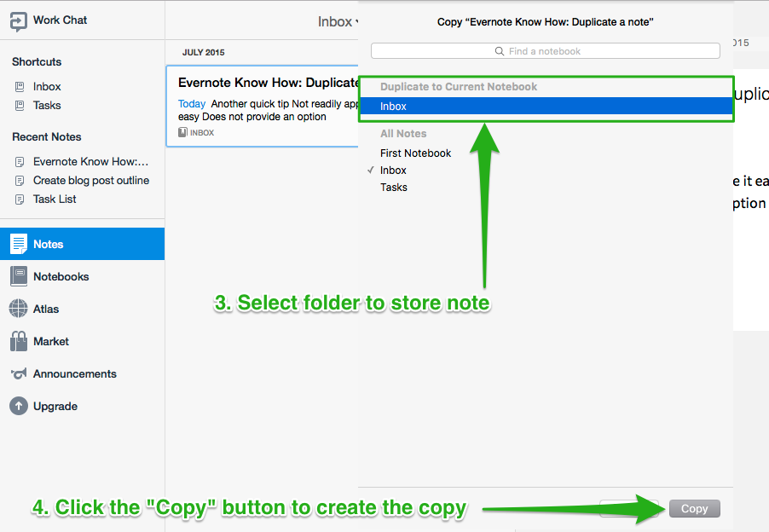Click the notebook icon beside INBOX on note card
This screenshot has height=532, width=769.
click(x=182, y=132)
